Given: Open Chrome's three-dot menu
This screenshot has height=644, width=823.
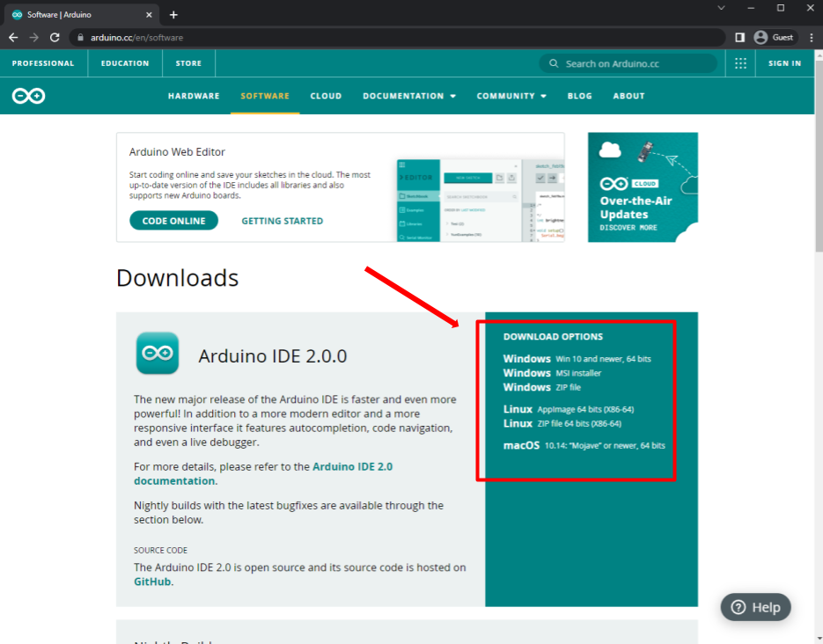Looking at the screenshot, I should (x=811, y=38).
